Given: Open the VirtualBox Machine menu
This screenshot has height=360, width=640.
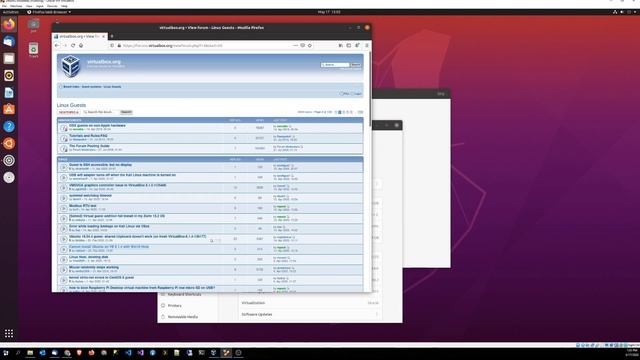Looking at the screenshot, I should coord(16,6).
